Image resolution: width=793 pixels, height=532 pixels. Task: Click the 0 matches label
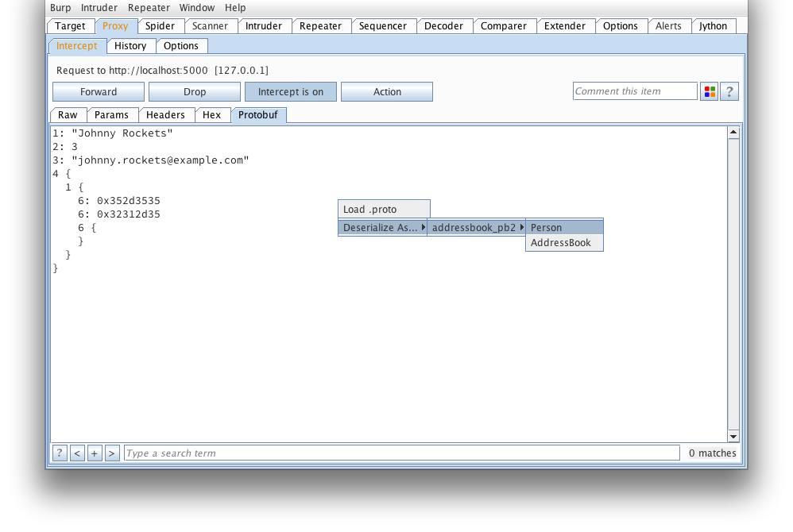712,453
